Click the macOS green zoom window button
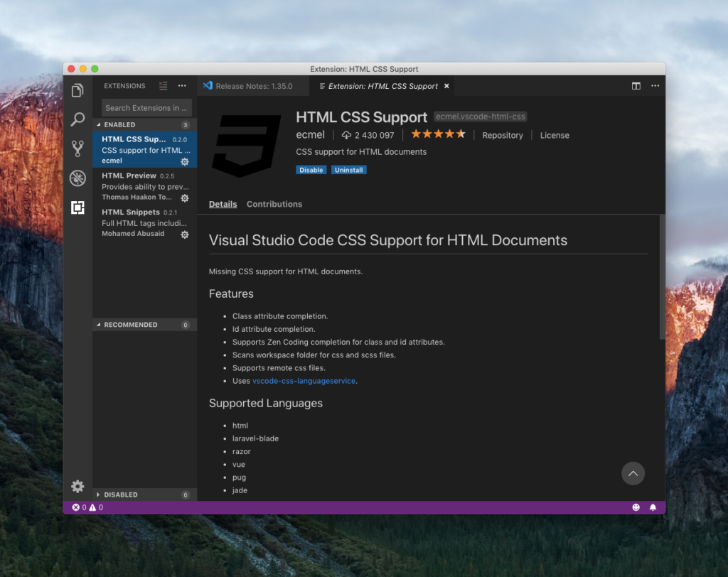728x577 pixels. pyautogui.click(x=95, y=69)
